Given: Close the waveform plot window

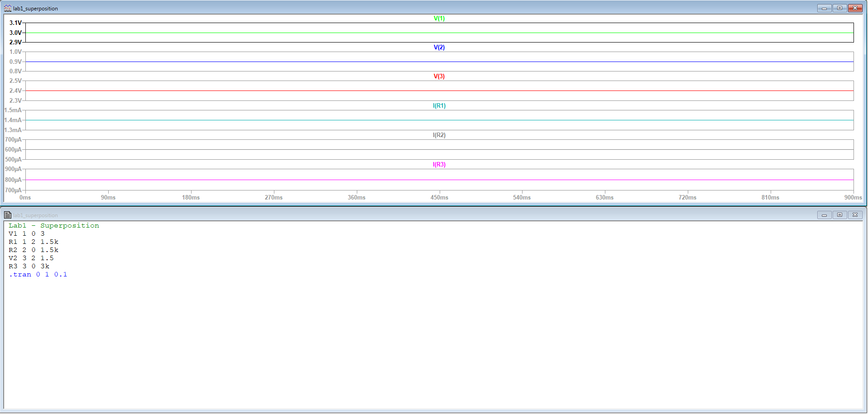Looking at the screenshot, I should (855, 8).
